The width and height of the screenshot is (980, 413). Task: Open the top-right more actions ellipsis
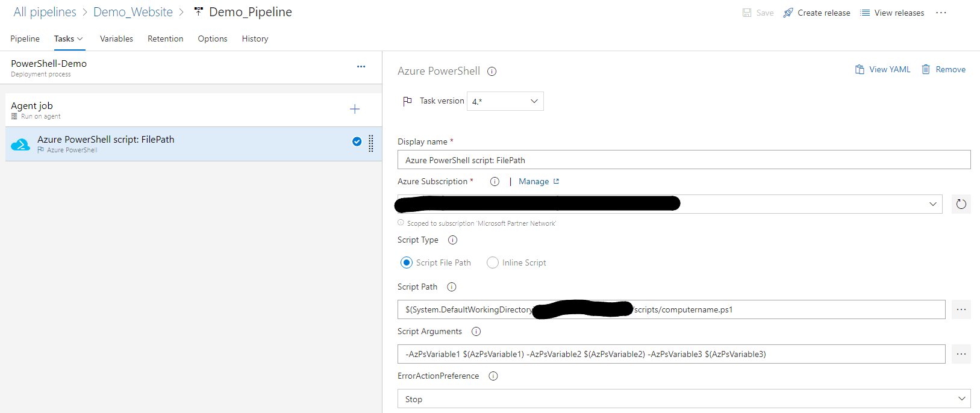click(941, 13)
